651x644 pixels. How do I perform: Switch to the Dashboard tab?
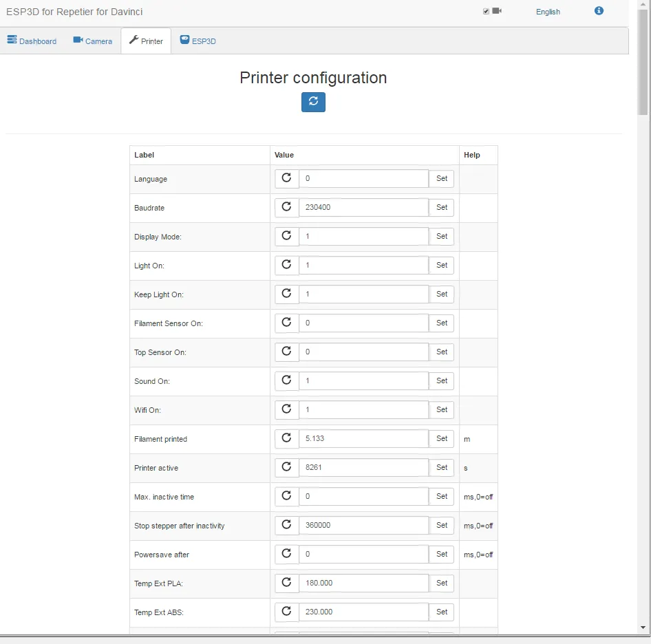coord(32,41)
